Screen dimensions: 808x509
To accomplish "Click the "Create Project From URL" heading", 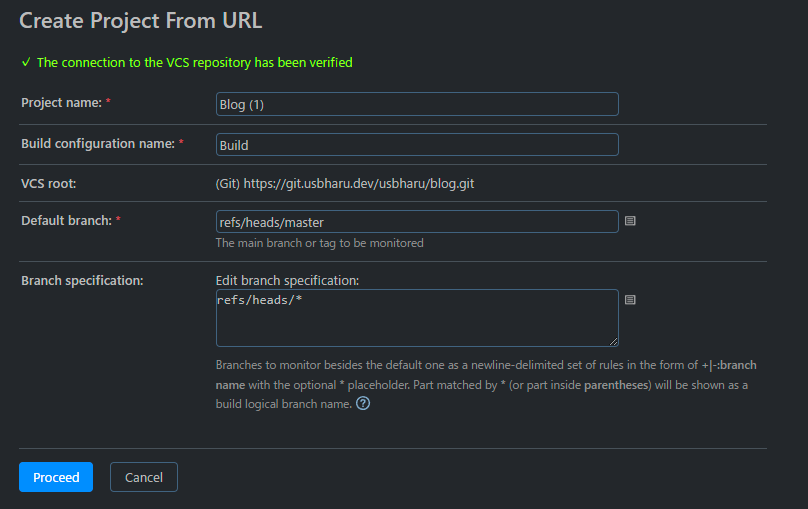I will coord(141,20).
